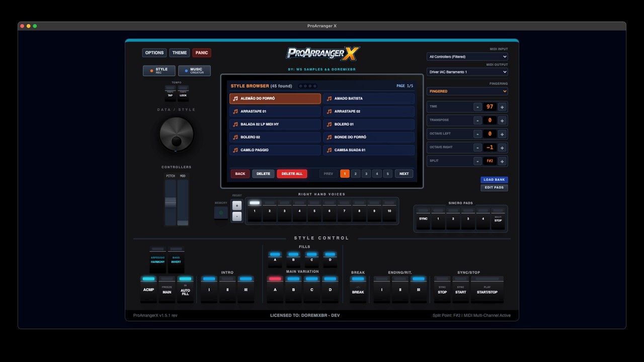Select Main Variation A
The height and width of the screenshot is (362, 644).
pos(275,289)
